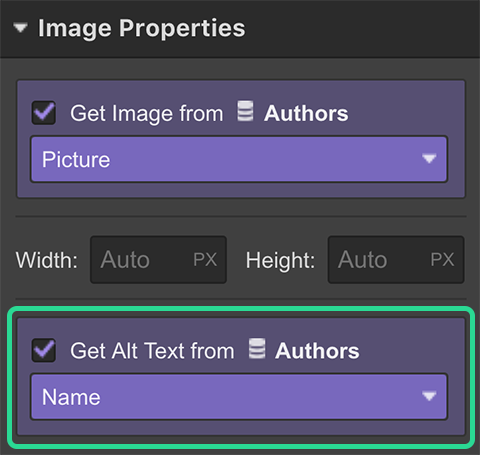This screenshot has height=455, width=480.
Task: Focus the Width input field
Action: 158,259
